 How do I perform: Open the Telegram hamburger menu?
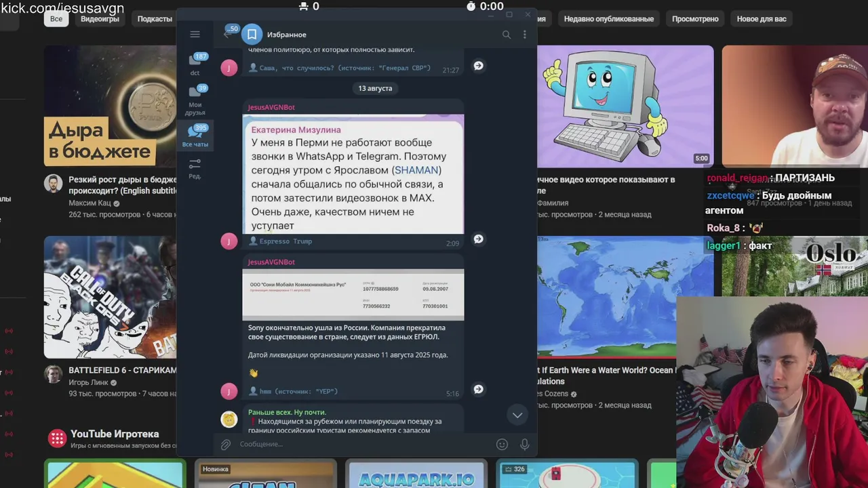195,35
